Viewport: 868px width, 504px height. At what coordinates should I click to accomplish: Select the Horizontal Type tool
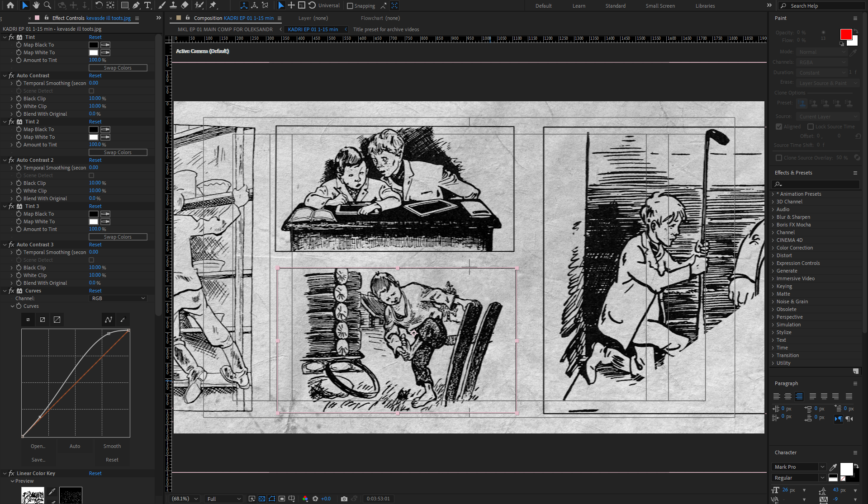click(x=147, y=5)
